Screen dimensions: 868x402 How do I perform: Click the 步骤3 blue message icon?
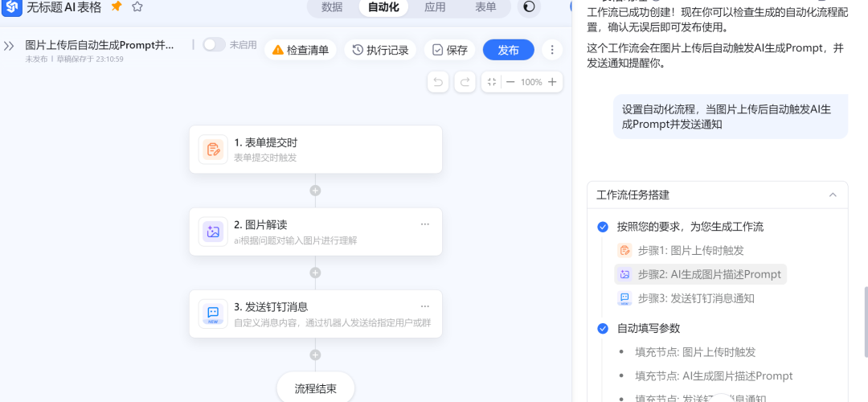coord(624,298)
